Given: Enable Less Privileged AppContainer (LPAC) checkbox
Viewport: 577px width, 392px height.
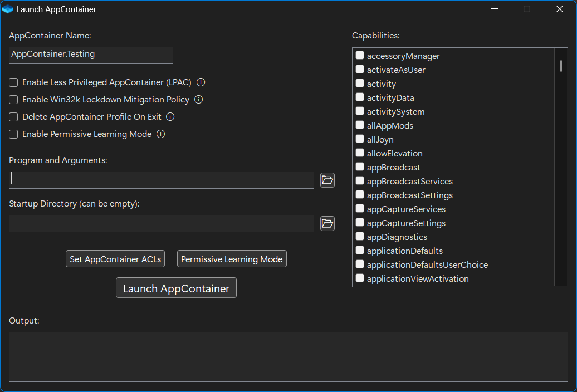Looking at the screenshot, I should point(13,82).
